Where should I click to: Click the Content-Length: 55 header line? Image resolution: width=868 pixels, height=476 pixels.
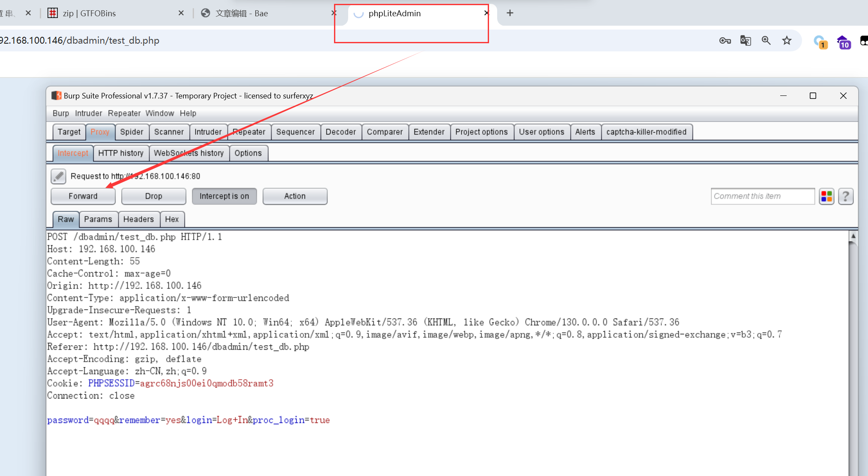point(93,261)
